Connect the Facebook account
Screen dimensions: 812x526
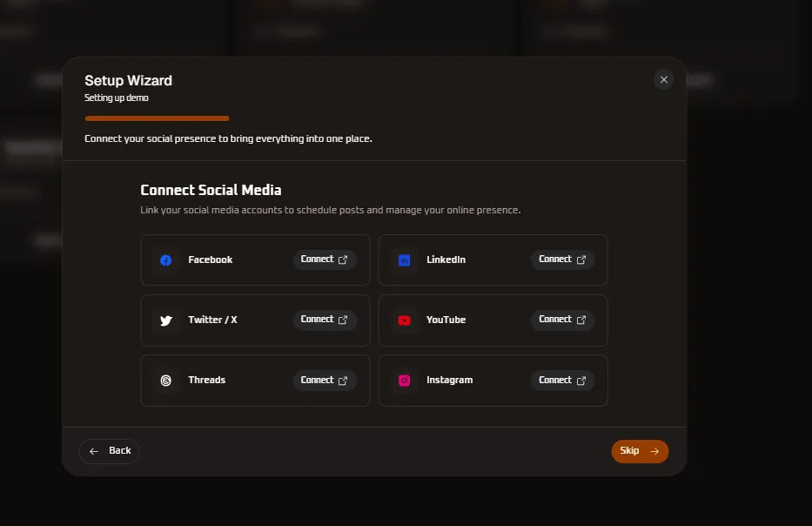324,260
